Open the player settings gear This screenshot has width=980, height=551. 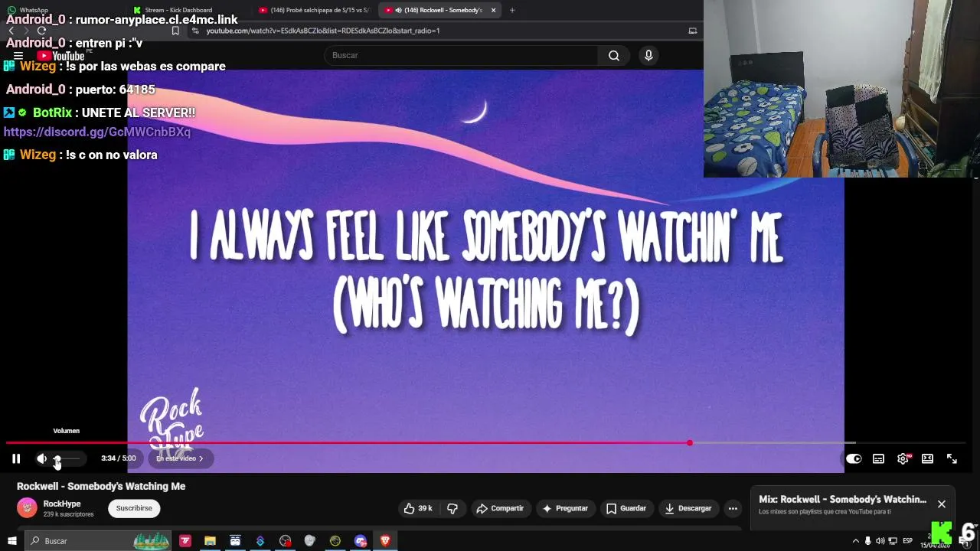(x=903, y=458)
